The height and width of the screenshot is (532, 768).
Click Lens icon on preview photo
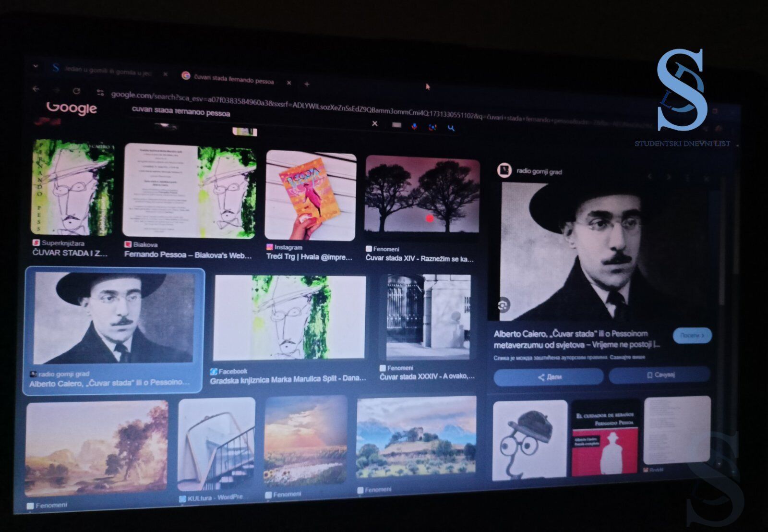pyautogui.click(x=504, y=305)
